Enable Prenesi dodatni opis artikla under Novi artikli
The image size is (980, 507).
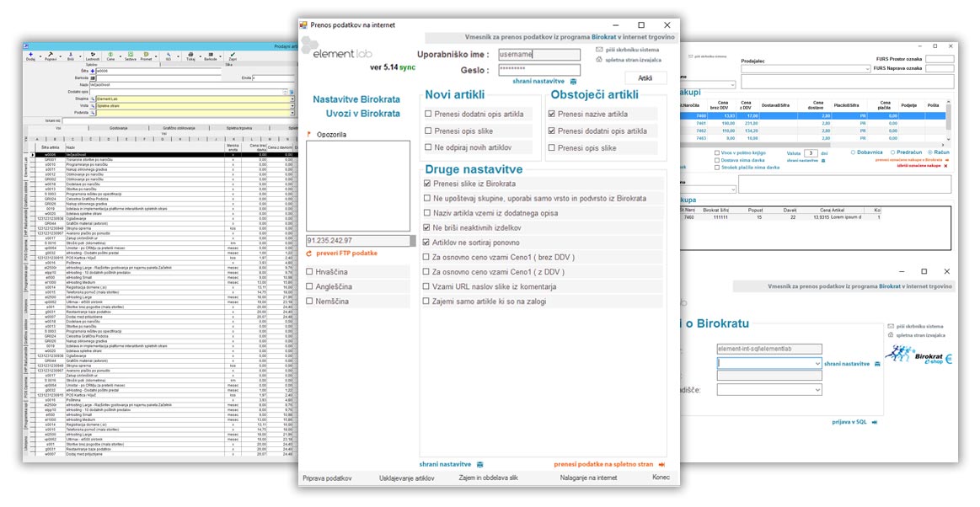[x=428, y=115]
